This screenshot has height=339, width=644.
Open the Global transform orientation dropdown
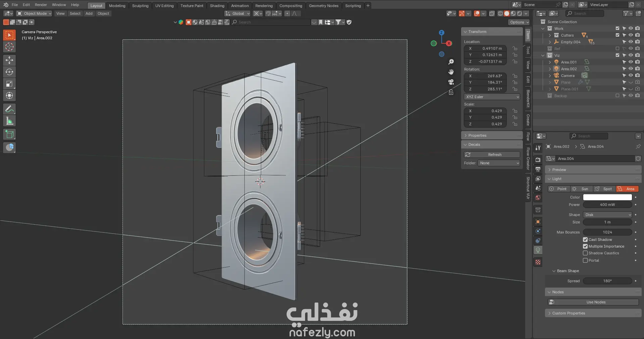click(238, 13)
